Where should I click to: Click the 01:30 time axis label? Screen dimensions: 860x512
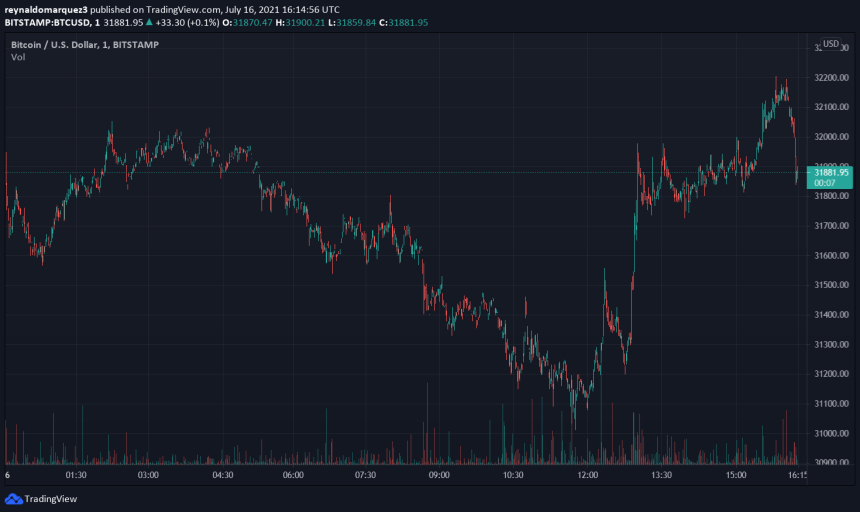click(x=75, y=476)
